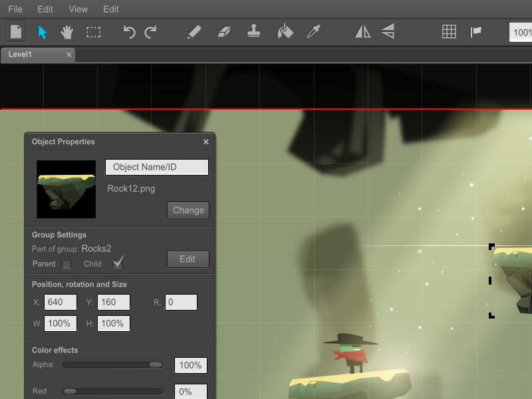The image size is (532, 399).
Task: Click the Alpha slider track
Action: (113, 365)
